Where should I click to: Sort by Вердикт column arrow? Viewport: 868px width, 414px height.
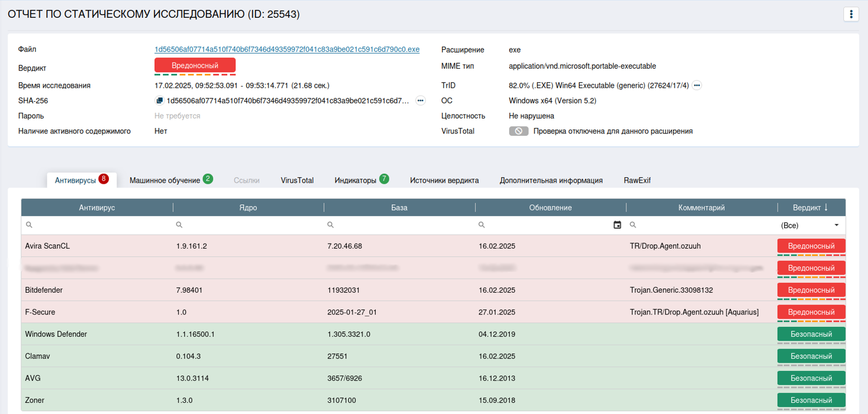coord(826,207)
